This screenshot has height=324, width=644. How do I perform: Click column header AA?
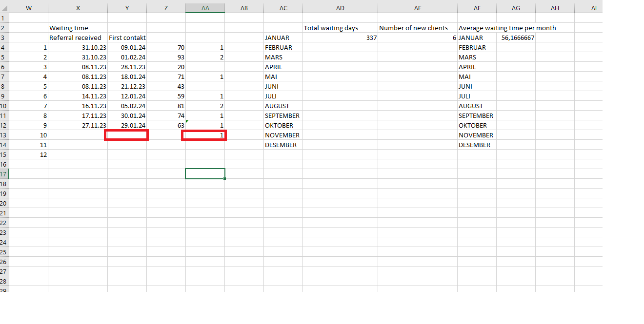[x=205, y=8]
